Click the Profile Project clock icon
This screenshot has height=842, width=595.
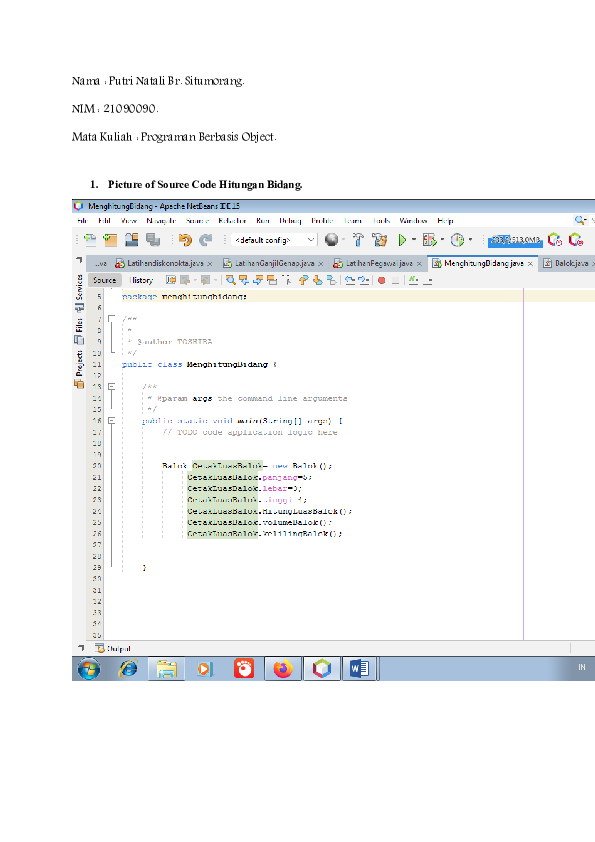point(457,239)
